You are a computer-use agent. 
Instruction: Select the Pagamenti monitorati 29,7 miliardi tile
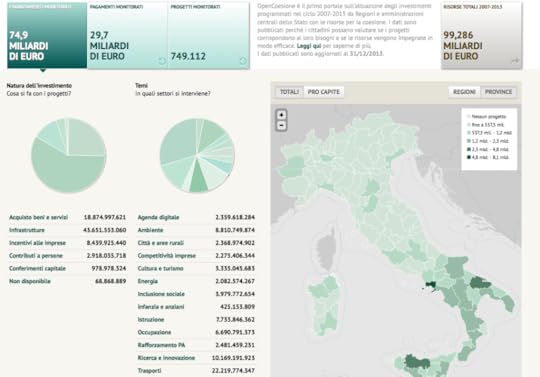(127, 35)
